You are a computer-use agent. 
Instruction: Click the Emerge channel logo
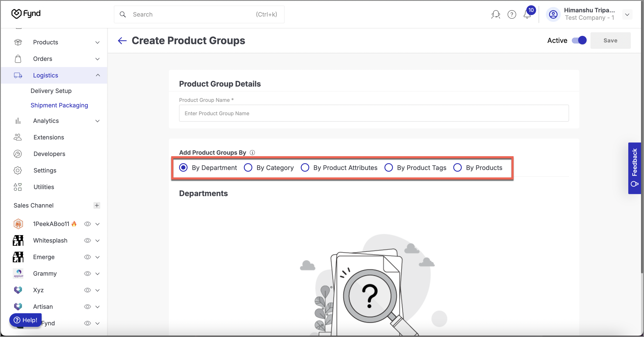click(18, 257)
